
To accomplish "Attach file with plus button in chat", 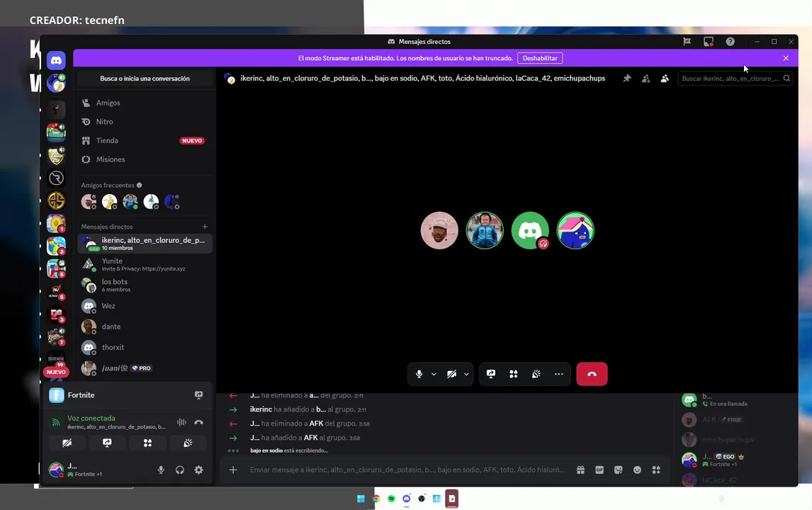I will (x=233, y=470).
